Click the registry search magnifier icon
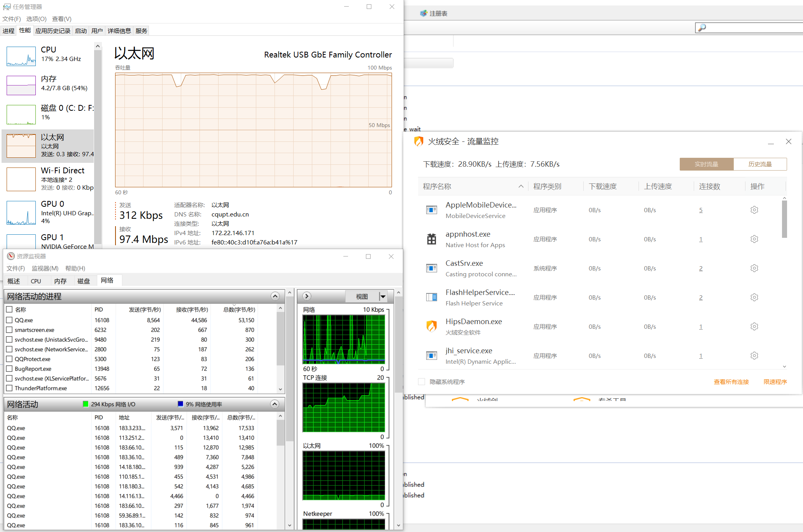The width and height of the screenshot is (803, 532). [702, 28]
